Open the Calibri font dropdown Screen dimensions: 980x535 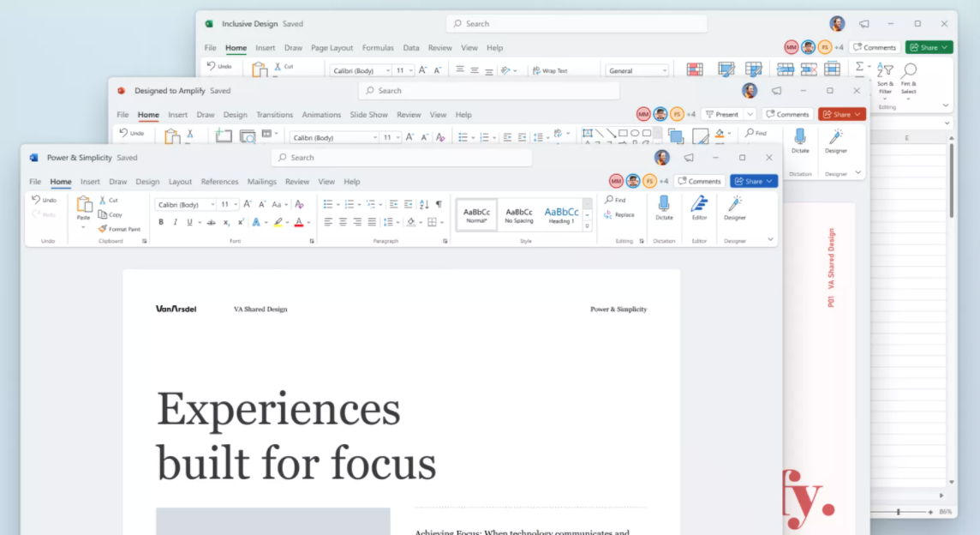pos(212,204)
